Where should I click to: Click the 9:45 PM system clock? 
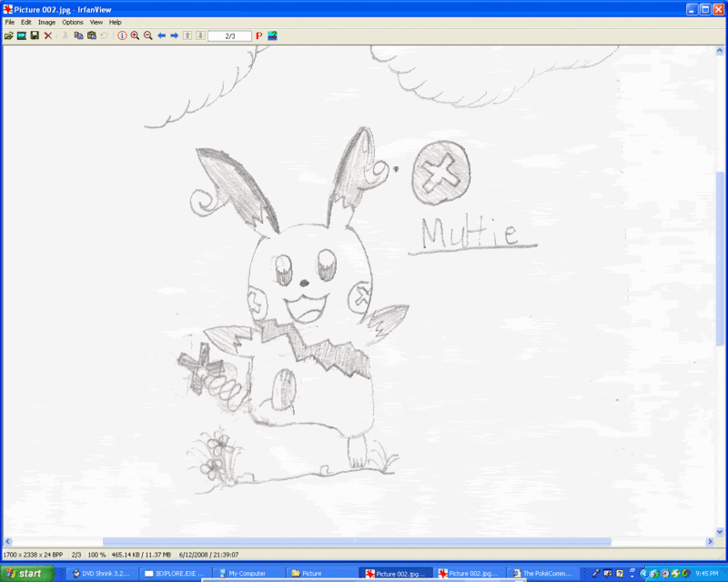click(x=707, y=574)
